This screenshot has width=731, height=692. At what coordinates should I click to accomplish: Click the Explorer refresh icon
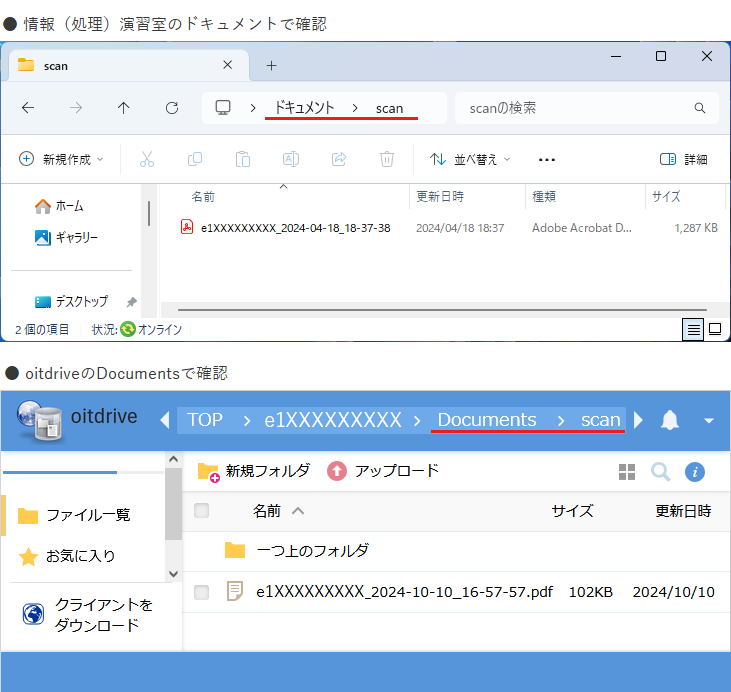point(172,108)
